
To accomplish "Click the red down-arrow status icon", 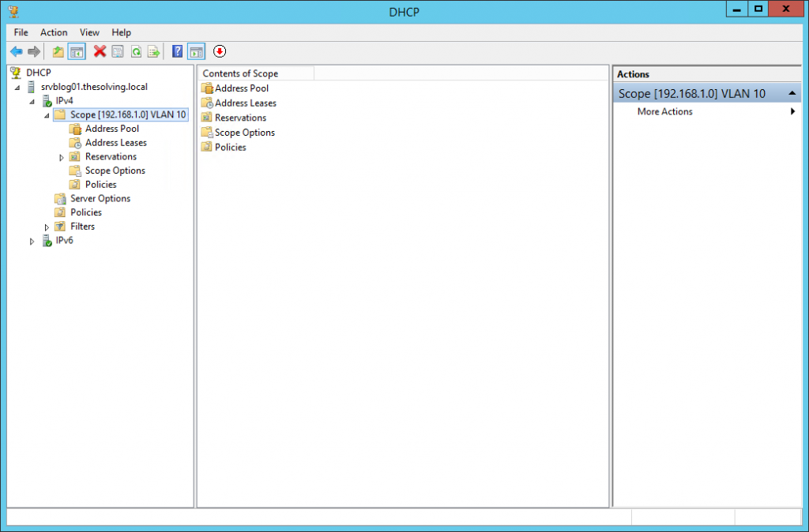I will point(220,51).
